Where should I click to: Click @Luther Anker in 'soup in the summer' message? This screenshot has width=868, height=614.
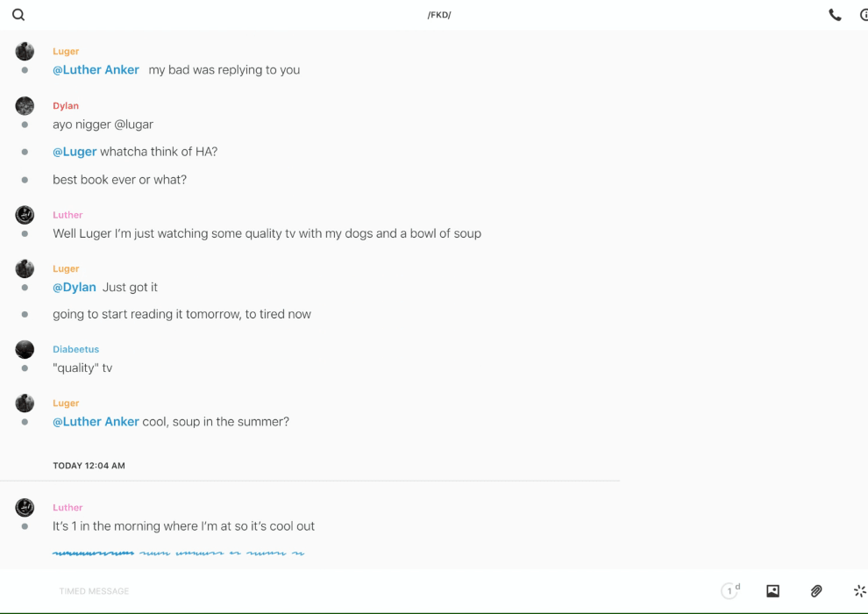click(96, 422)
